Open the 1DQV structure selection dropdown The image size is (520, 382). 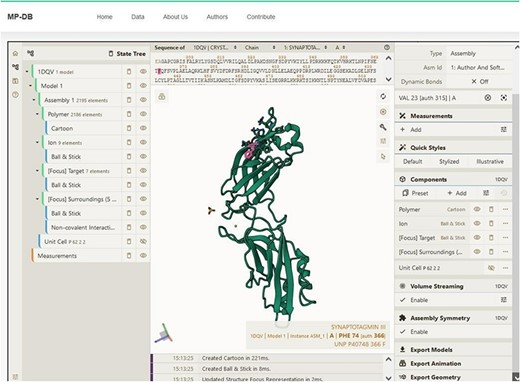(x=215, y=48)
